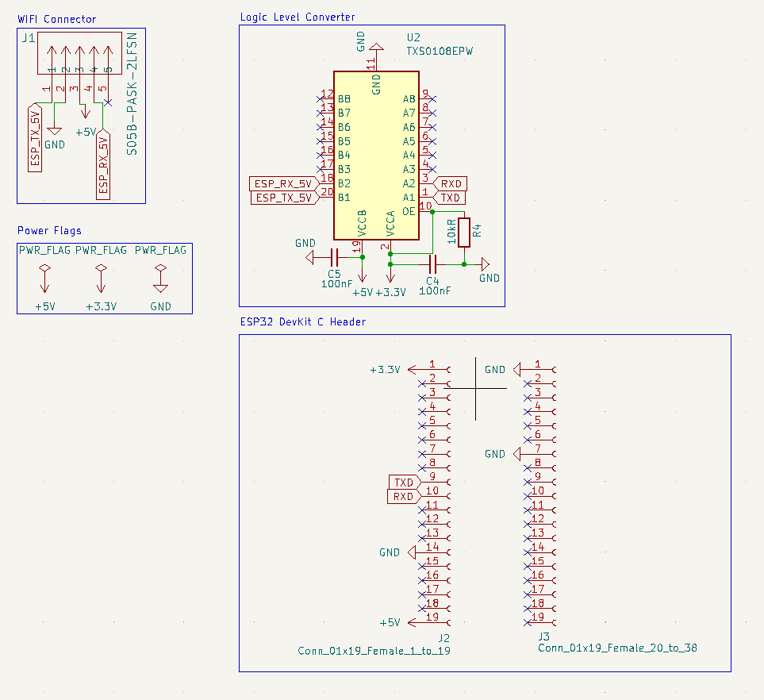Click the no-connect flag on J3 pin 12
The height and width of the screenshot is (700, 764).
pos(528,524)
